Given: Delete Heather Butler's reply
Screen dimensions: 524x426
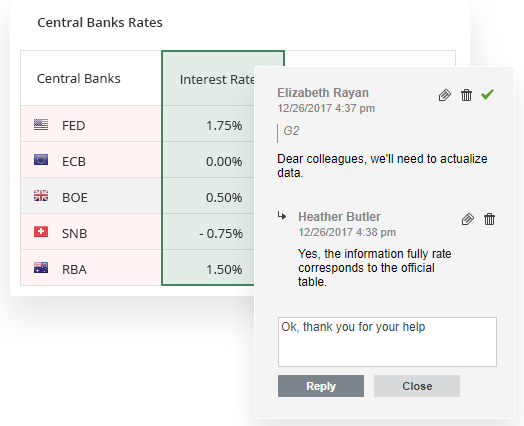Looking at the screenshot, I should pyautogui.click(x=489, y=219).
